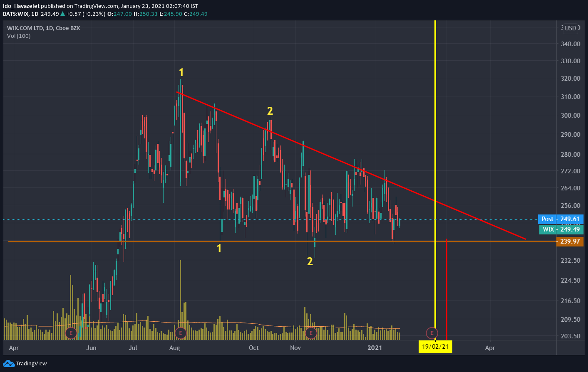
Task: Open the earnings 'E' marker before June
Action: click(x=71, y=333)
